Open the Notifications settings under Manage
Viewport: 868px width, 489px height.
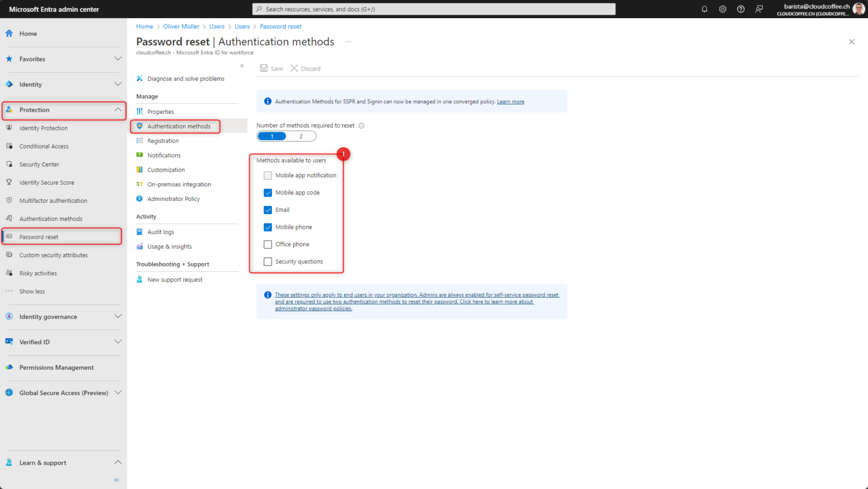(164, 155)
